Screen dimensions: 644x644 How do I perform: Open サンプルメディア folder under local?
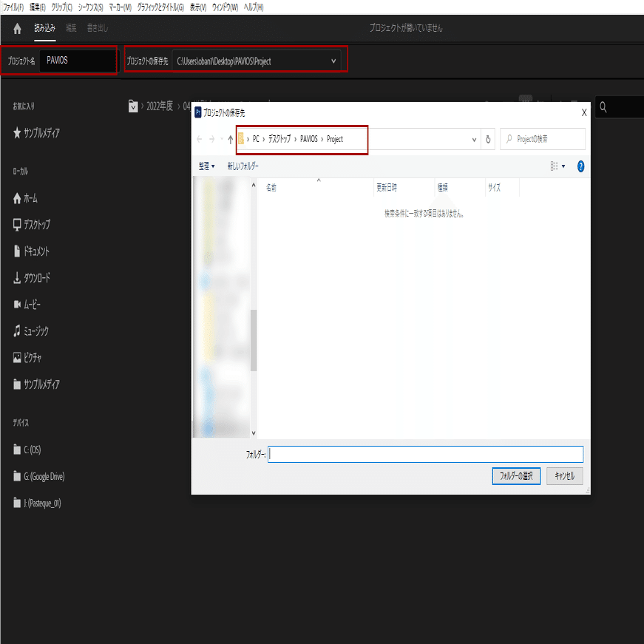(x=36, y=384)
